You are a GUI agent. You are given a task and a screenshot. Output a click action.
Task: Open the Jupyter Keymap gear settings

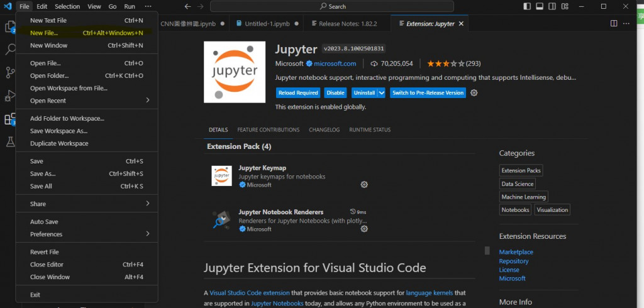click(364, 185)
